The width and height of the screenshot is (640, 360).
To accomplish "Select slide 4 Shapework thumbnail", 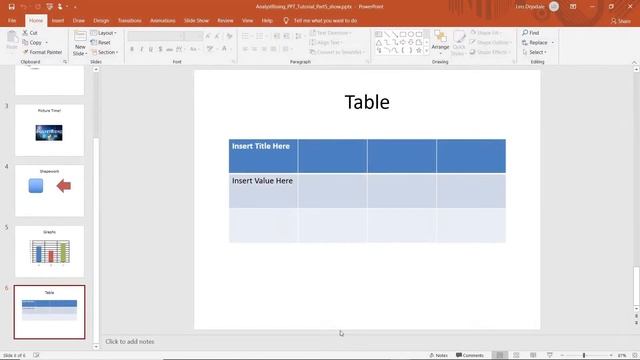I will [49, 191].
